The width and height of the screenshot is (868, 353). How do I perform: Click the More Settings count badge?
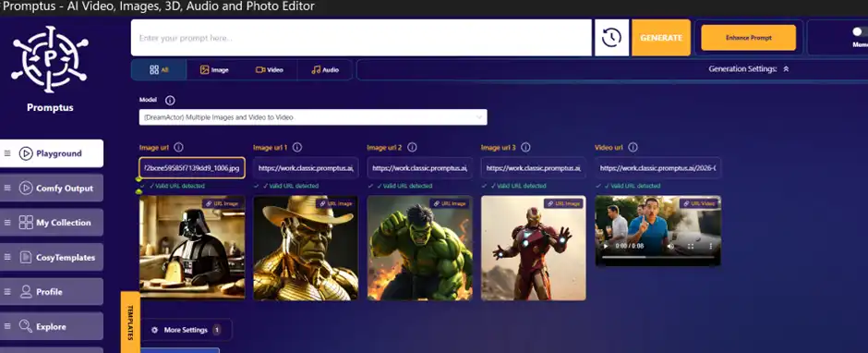tap(216, 330)
